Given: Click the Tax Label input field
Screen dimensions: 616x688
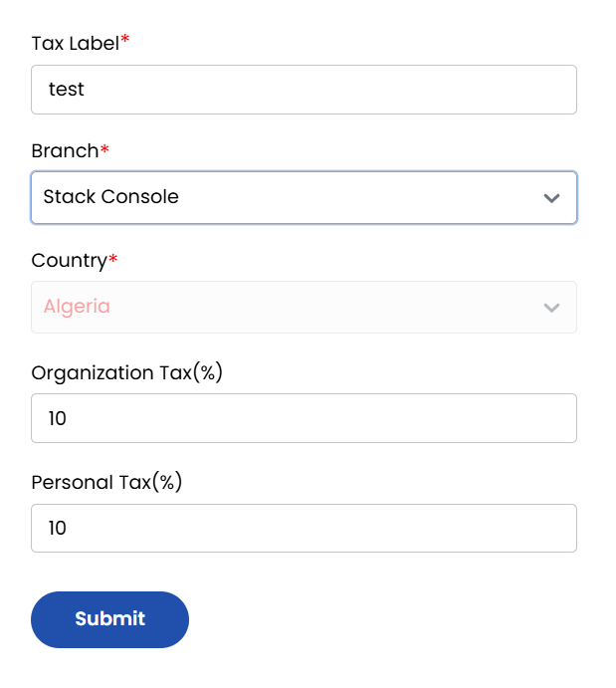Looking at the screenshot, I should (304, 90).
